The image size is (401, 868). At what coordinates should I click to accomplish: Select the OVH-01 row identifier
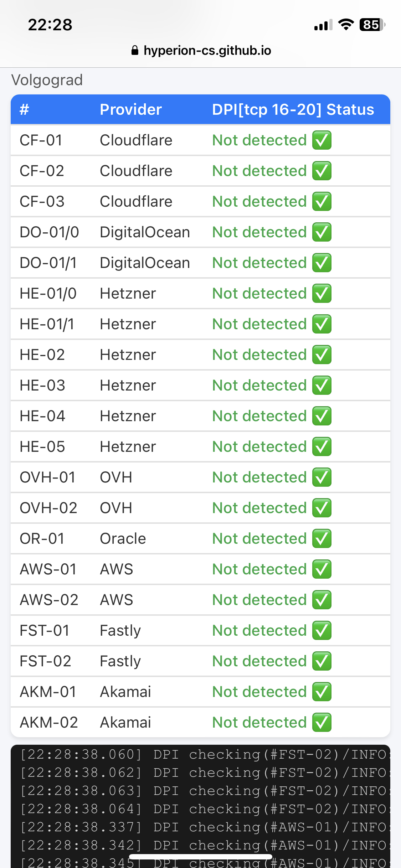[47, 477]
